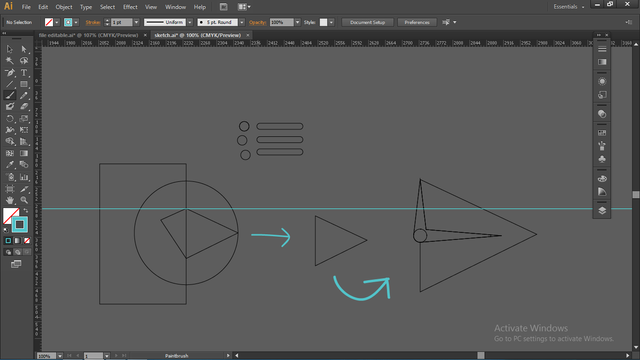640x360 pixels.
Task: Open the Layers panel icon
Action: point(602,211)
